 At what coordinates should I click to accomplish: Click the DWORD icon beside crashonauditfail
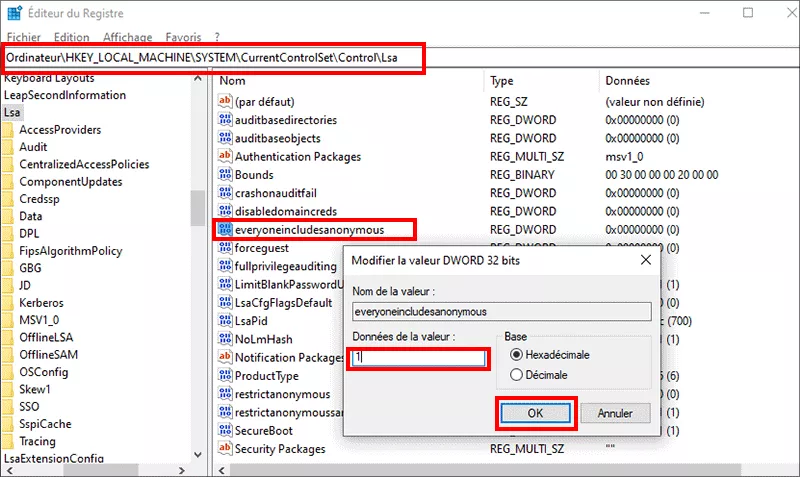tap(224, 192)
